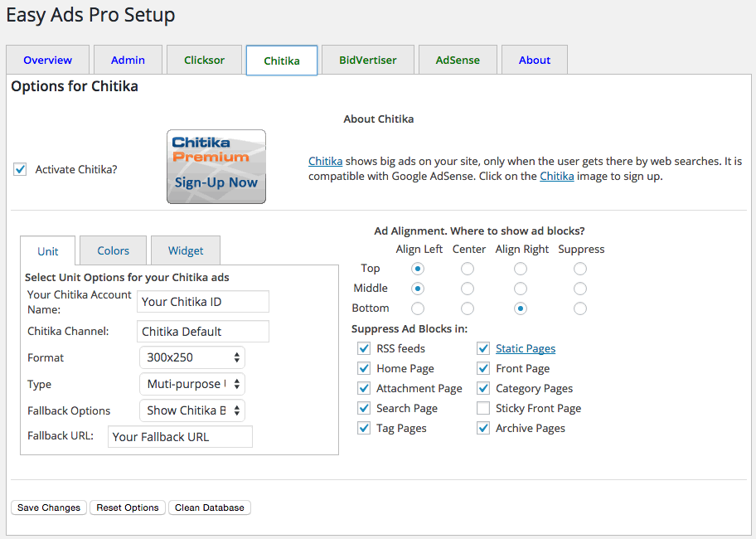Follow the Chitika link before 'image to sign up'
The width and height of the screenshot is (756, 539).
557,176
